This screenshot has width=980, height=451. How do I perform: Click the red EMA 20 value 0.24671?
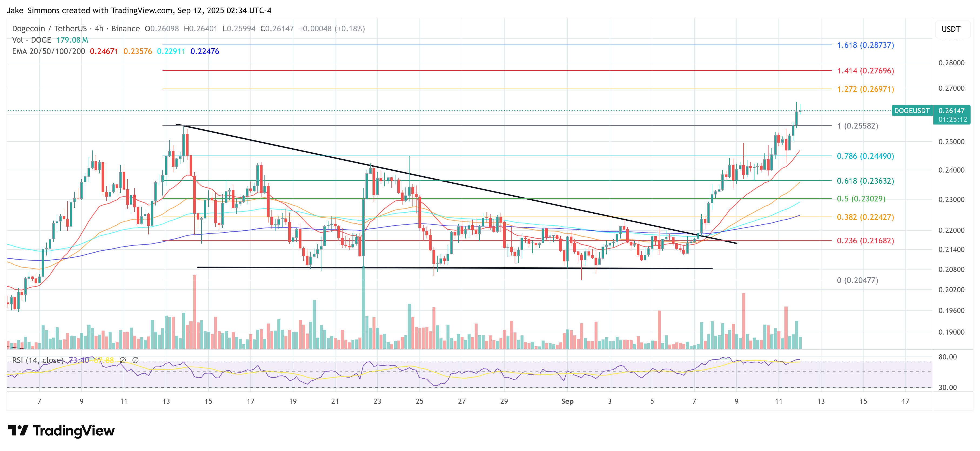(x=104, y=51)
